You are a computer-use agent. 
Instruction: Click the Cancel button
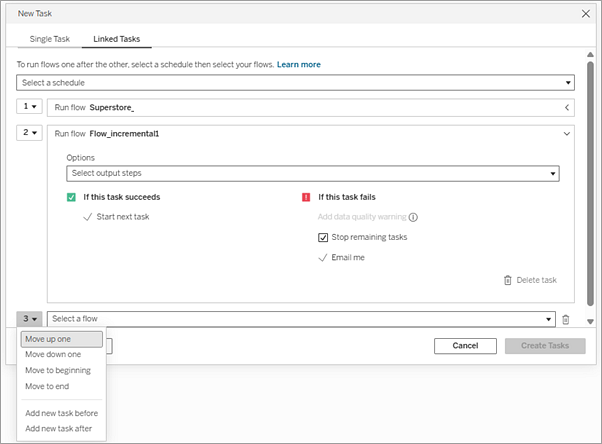click(465, 346)
